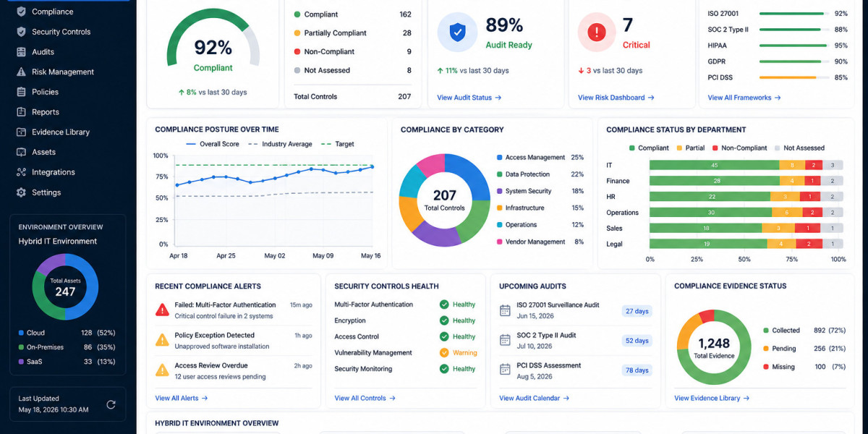Click calendar icon for SOC 2 Type II Audit

pos(506,340)
